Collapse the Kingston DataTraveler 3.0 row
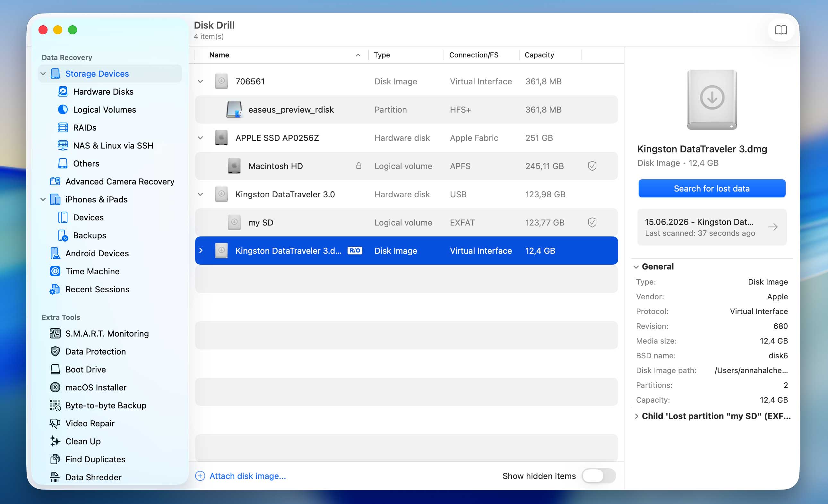The image size is (828, 504). (200, 194)
